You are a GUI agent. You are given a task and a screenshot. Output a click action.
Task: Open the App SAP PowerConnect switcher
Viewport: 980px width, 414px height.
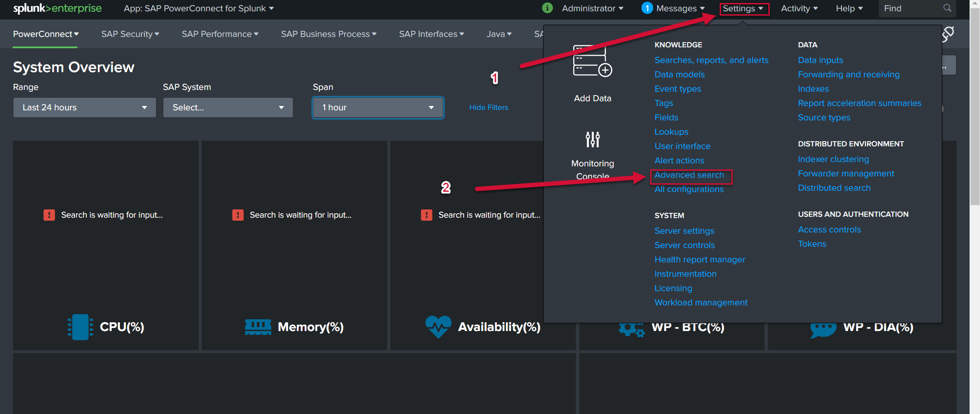tap(199, 8)
